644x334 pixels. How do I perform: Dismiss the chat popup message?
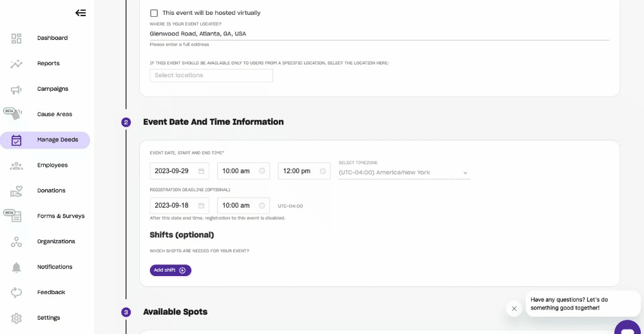coord(514,309)
